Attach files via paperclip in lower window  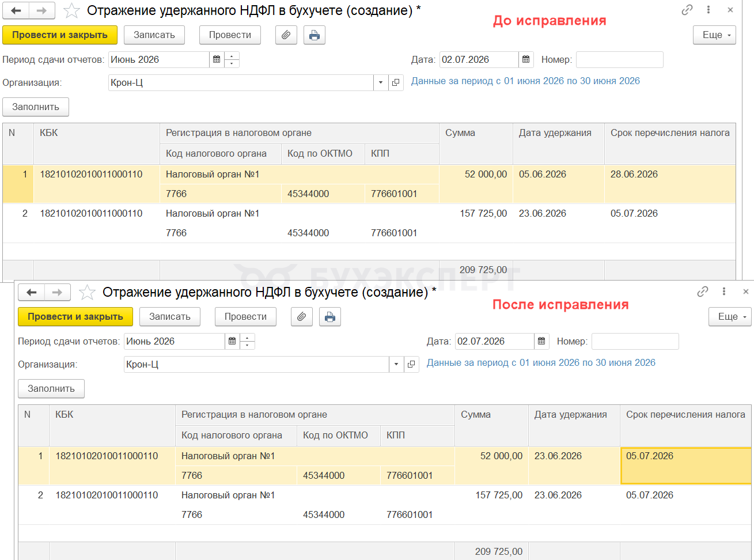tap(301, 317)
